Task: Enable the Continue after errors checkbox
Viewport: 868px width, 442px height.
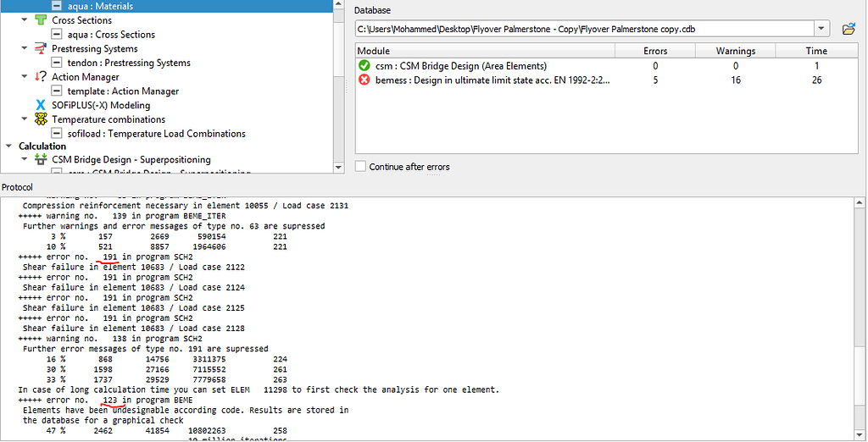Action: pos(361,167)
